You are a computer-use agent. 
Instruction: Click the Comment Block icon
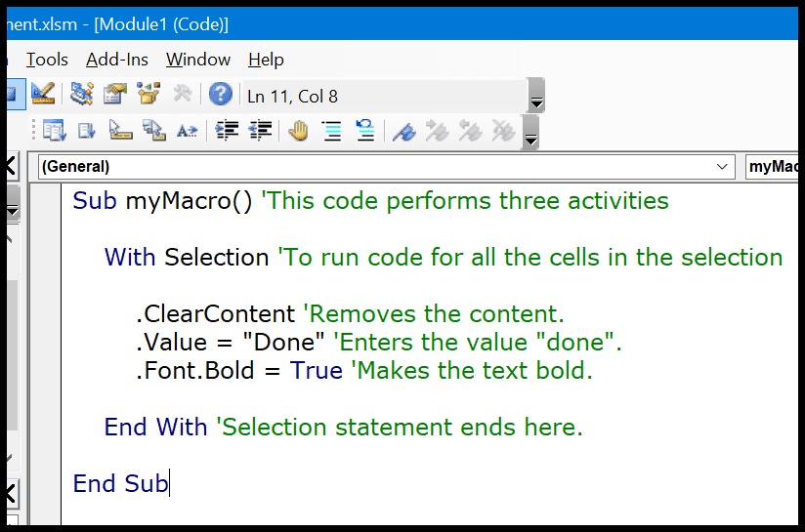pyautogui.click(x=332, y=131)
